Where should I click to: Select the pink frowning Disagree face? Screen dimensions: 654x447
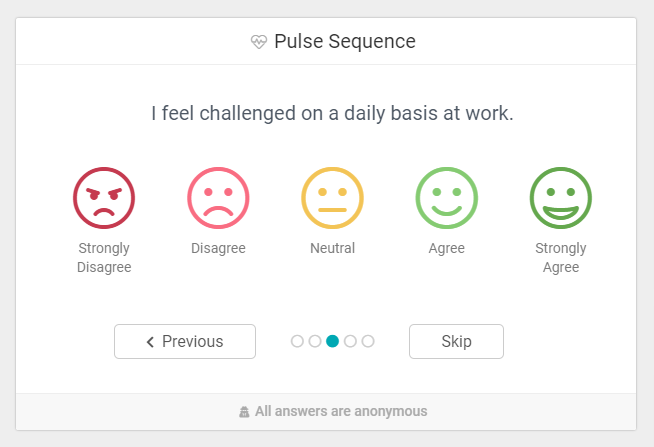click(x=218, y=197)
